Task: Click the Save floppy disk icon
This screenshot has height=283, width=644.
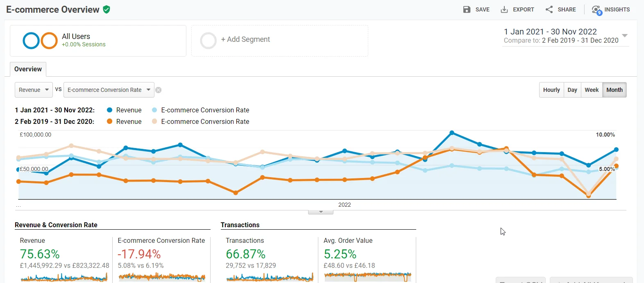Action: click(467, 9)
